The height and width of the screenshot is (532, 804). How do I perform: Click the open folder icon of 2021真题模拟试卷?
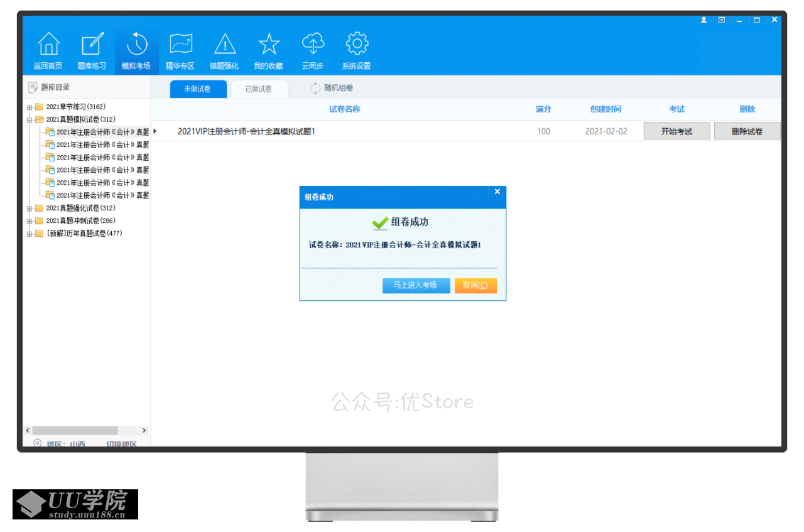tap(39, 119)
